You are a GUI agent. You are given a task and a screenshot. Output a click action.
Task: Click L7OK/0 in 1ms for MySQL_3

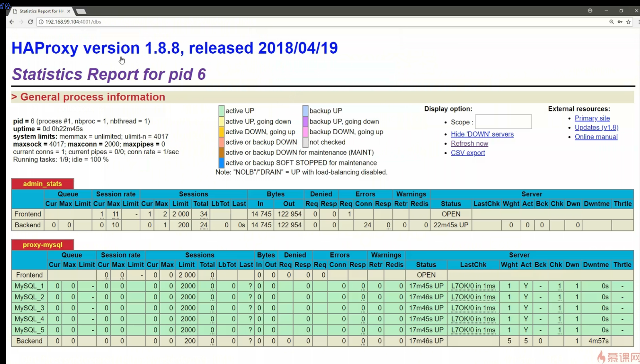[x=473, y=308]
